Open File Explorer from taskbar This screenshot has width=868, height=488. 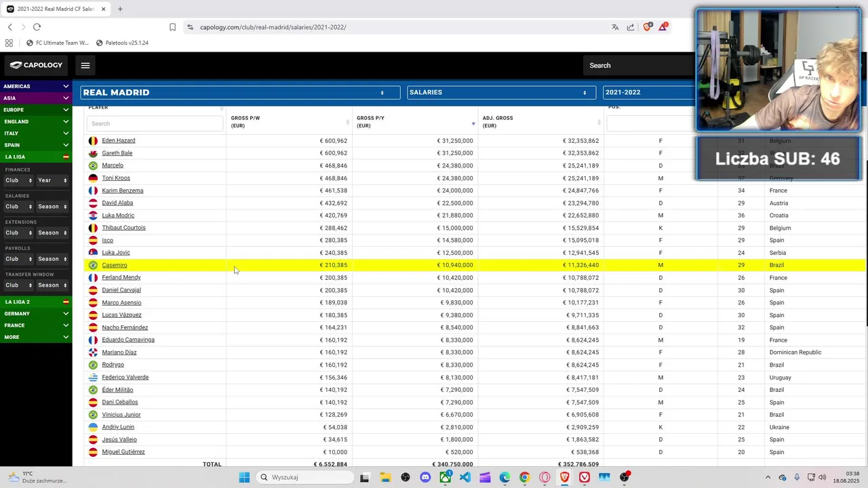(385, 477)
